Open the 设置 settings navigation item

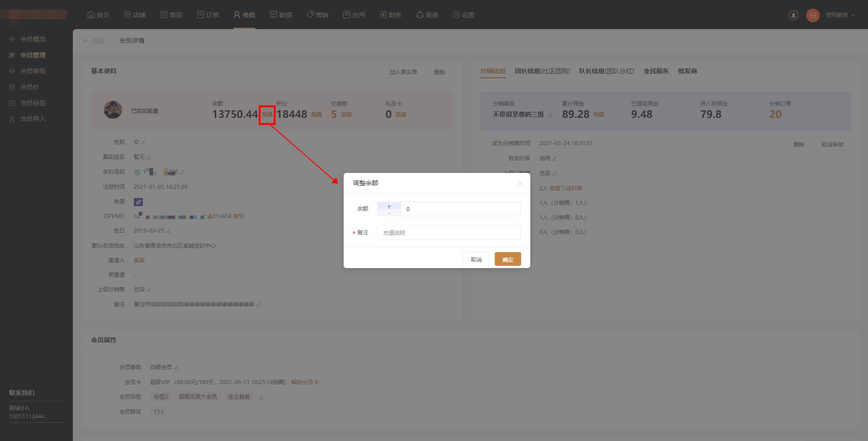[463, 15]
